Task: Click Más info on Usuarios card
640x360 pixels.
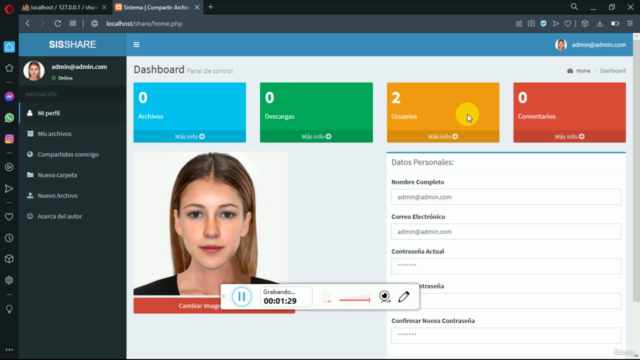Action: 443,136
